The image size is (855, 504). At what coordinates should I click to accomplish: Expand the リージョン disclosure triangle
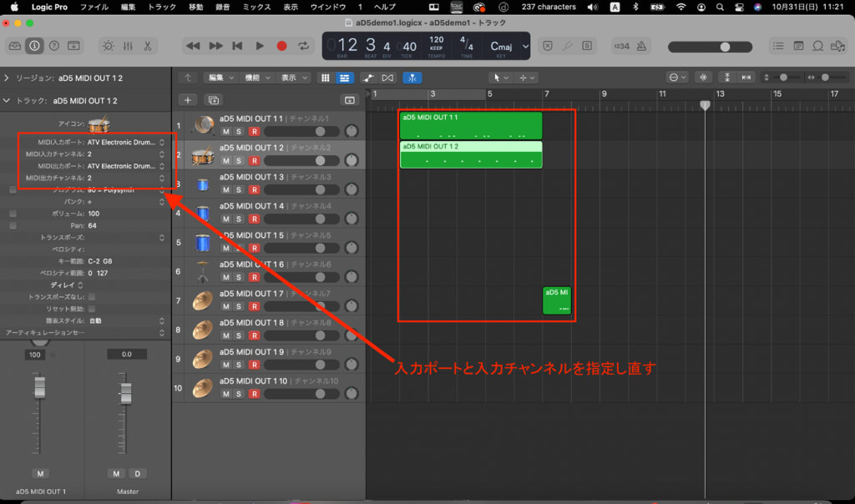coord(7,78)
